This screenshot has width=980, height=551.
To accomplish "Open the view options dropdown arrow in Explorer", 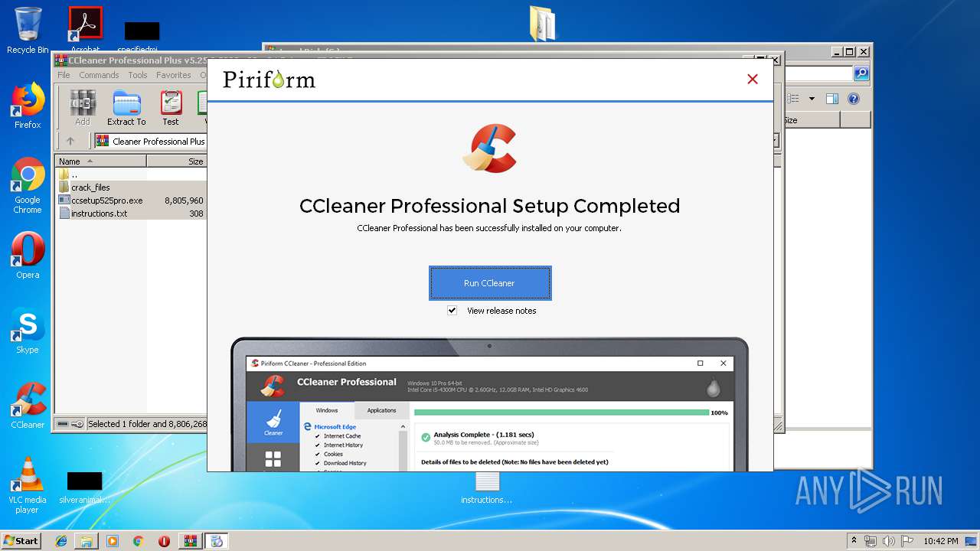I will (x=812, y=99).
